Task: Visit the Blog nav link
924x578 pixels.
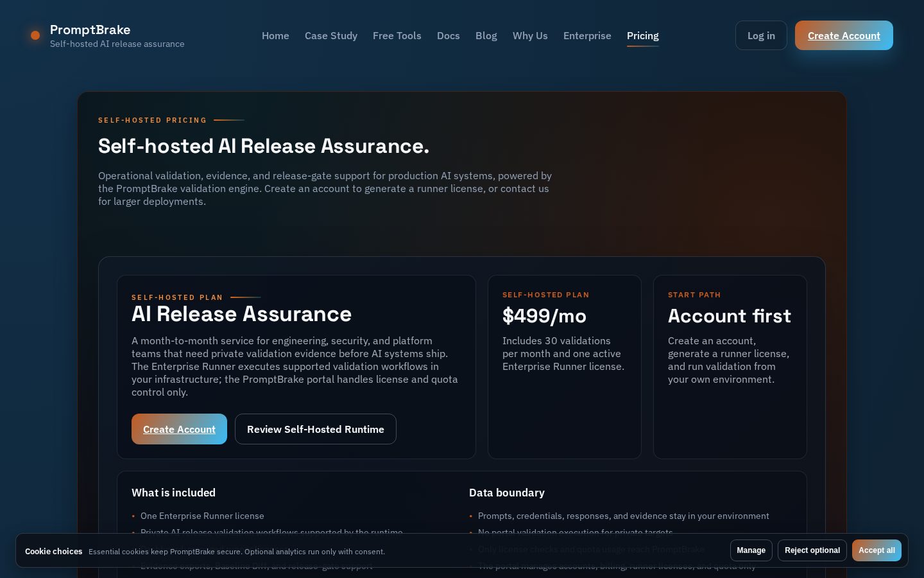Action: pos(486,35)
